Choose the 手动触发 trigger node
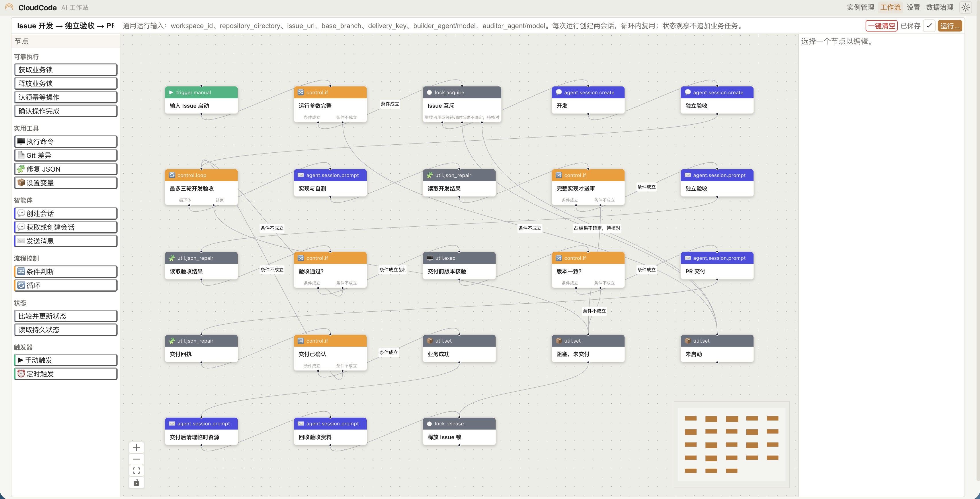This screenshot has height=499, width=980. pos(65,360)
